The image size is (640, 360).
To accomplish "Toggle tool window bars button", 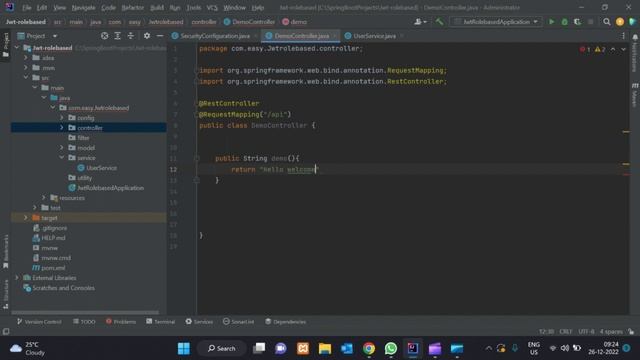I will tap(6, 331).
